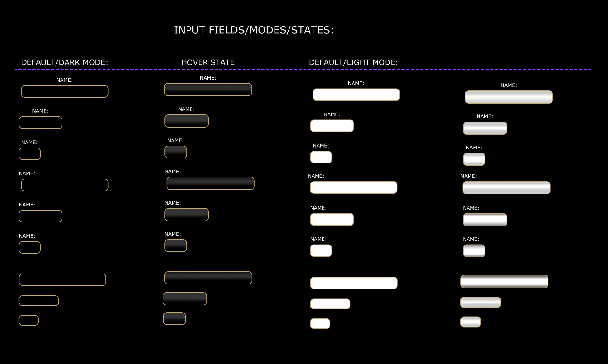The image size is (608, 364).
Task: Select the bottom small white light mode field
Action: click(320, 323)
